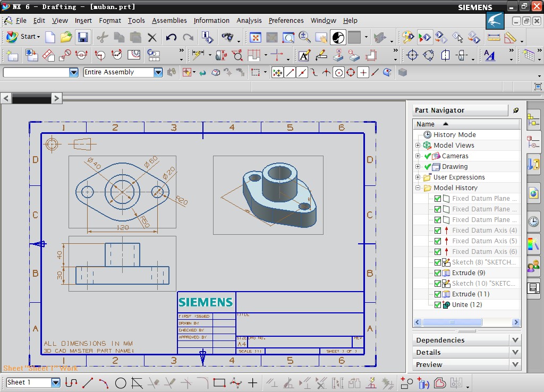Click the Center Mark crosshair tool
The height and width of the screenshot is (392, 544).
pyautogui.click(x=412, y=55)
